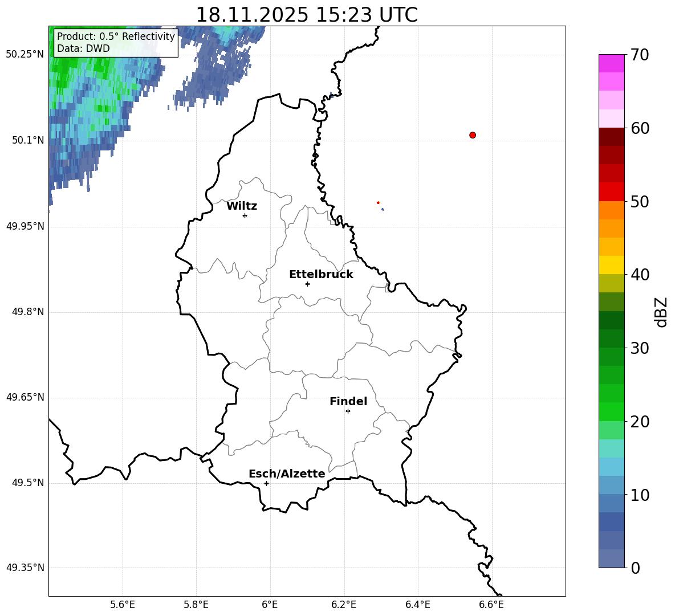Image resolution: width=675 pixels, height=616 pixels.
Task: Click the Ettelbruck city label
Action: pos(321,275)
